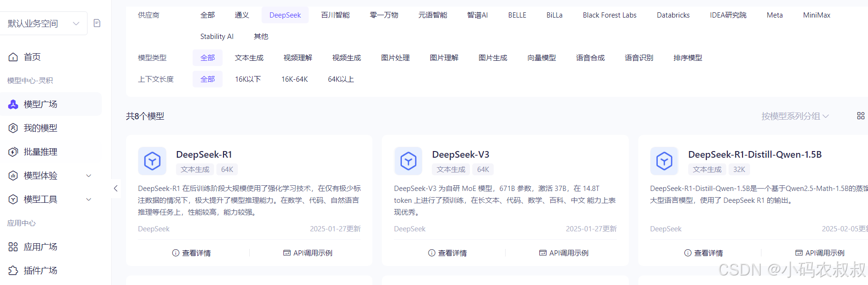Open API调用示例 for DeepSeek-R1
This screenshot has height=285, width=868.
(308, 253)
